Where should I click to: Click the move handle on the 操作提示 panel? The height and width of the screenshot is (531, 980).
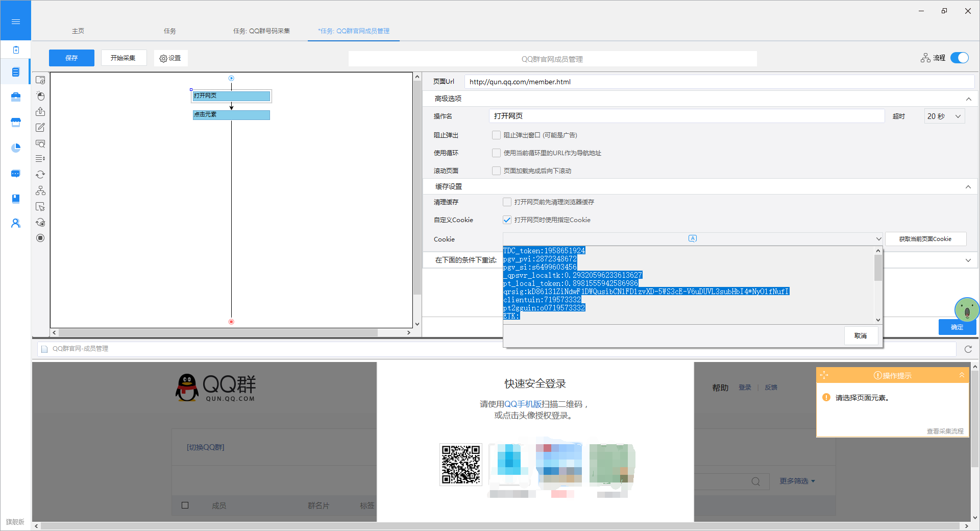(824, 375)
